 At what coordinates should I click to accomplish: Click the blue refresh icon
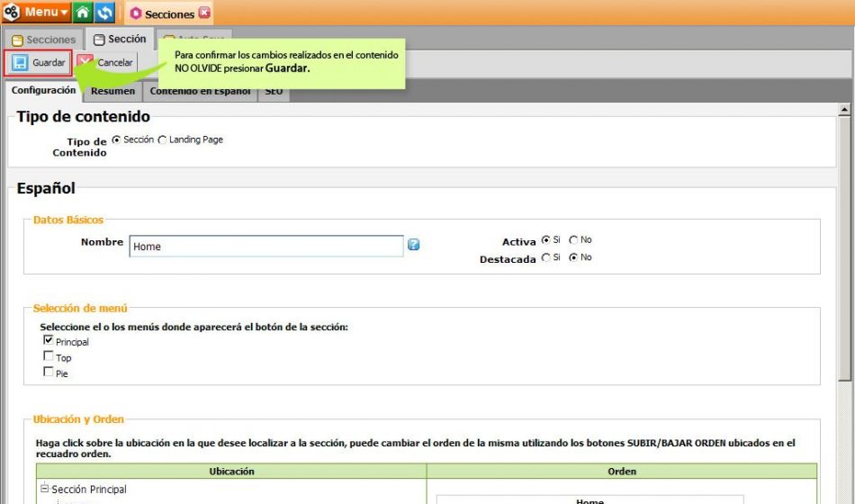click(x=104, y=12)
